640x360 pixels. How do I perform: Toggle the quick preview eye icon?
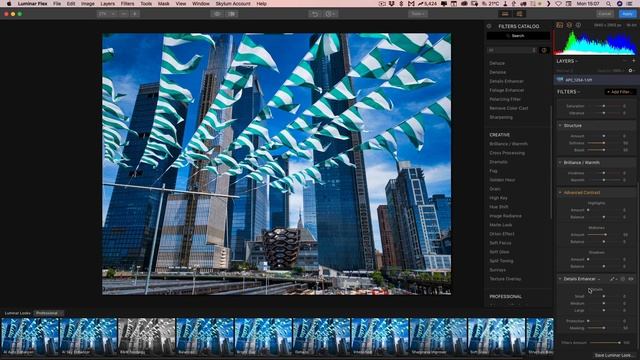(217, 14)
